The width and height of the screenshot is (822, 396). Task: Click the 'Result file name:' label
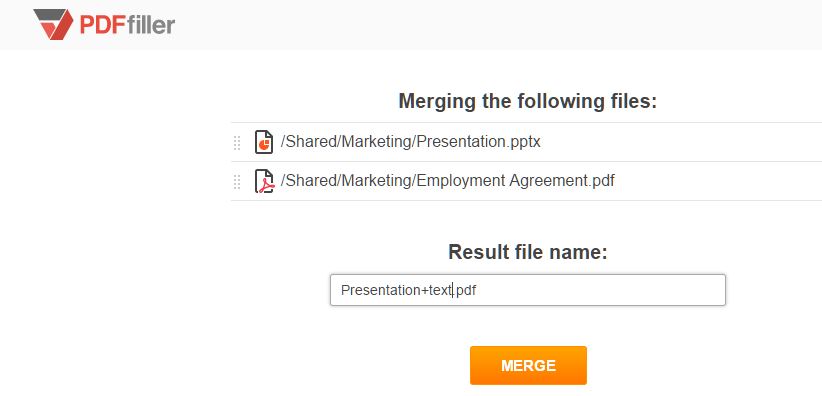pos(528,252)
